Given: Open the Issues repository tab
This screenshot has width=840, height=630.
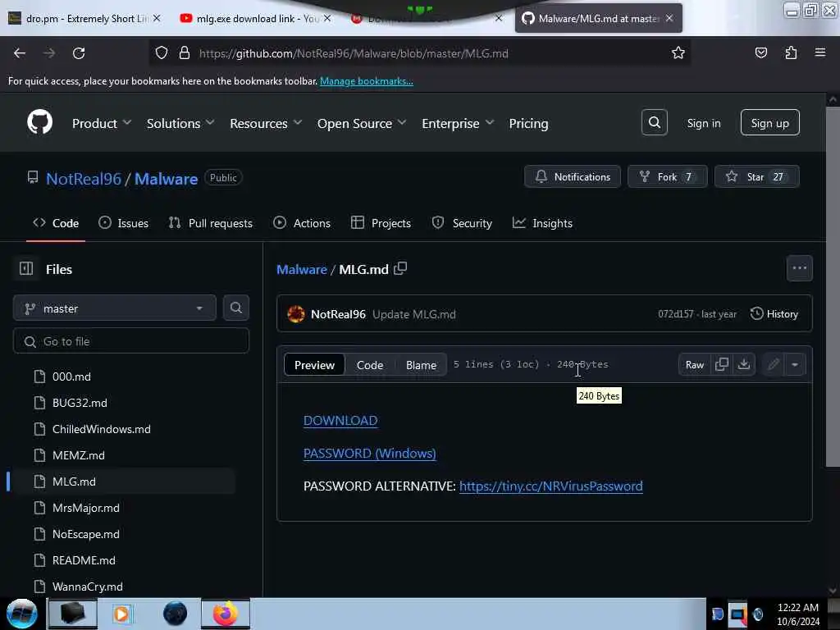Looking at the screenshot, I should click(x=124, y=223).
